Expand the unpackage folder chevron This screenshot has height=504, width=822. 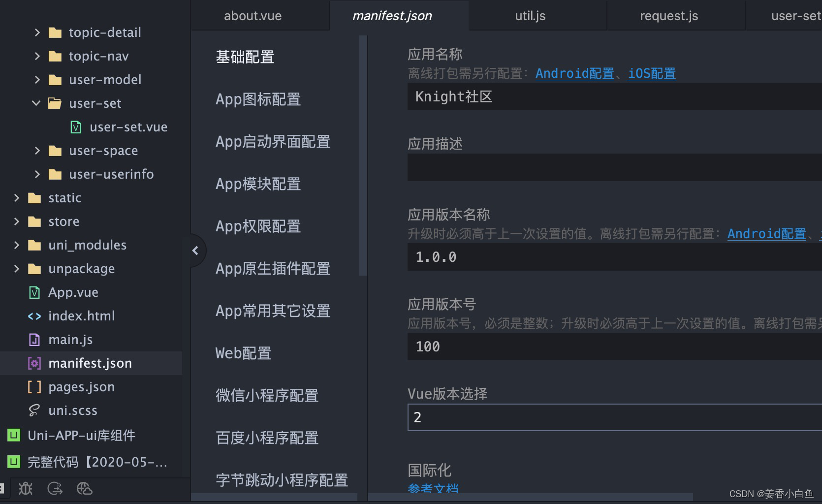tap(16, 269)
